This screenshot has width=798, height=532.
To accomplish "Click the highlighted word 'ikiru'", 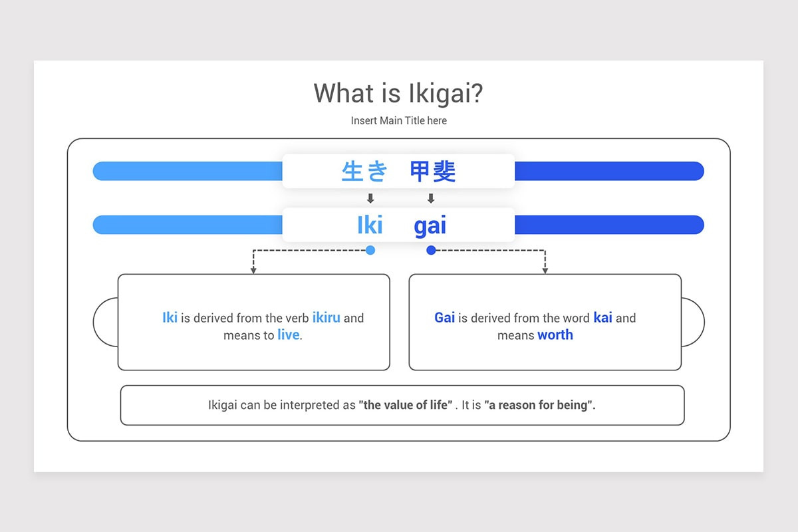I will [327, 317].
